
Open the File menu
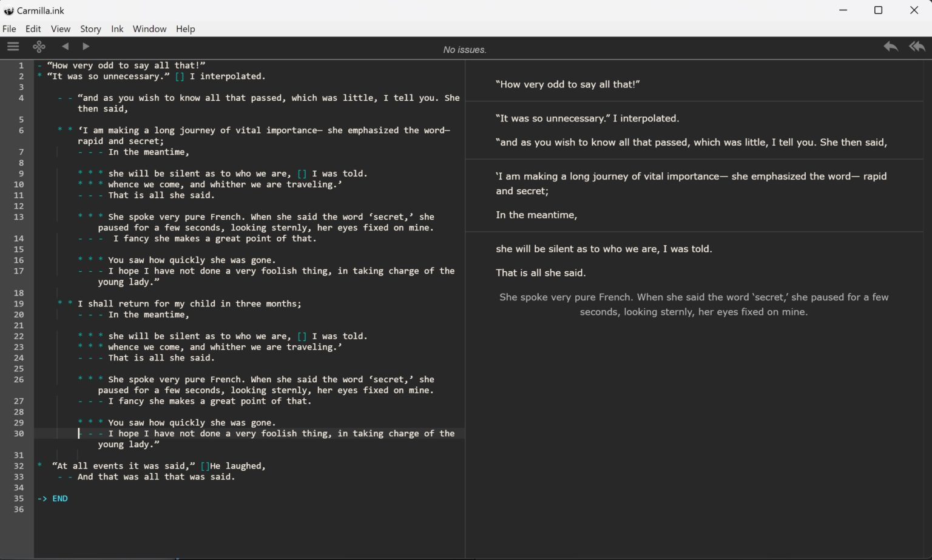tap(9, 29)
